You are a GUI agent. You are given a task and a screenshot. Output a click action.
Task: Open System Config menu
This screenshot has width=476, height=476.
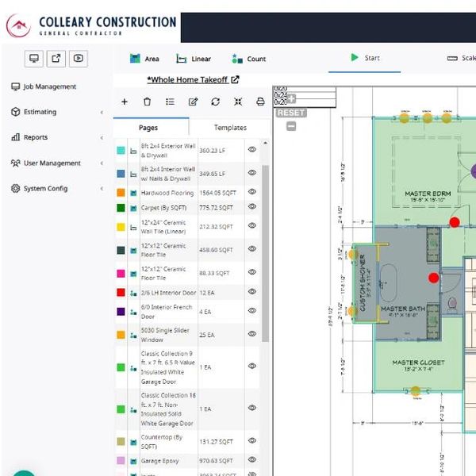pyautogui.click(x=40, y=189)
